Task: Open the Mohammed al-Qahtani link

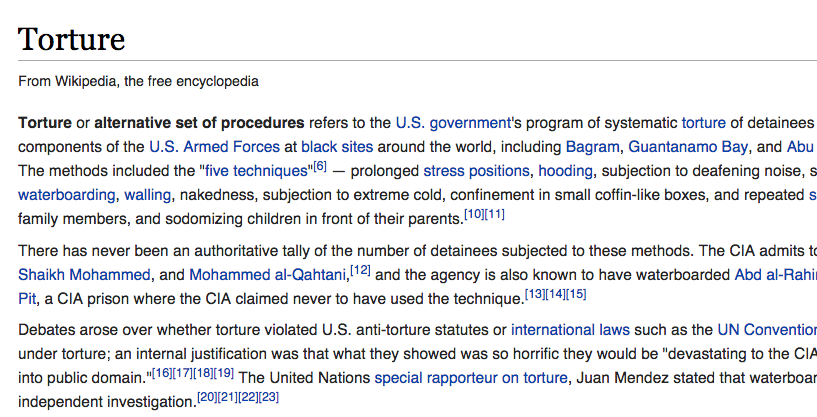Action: tap(267, 275)
